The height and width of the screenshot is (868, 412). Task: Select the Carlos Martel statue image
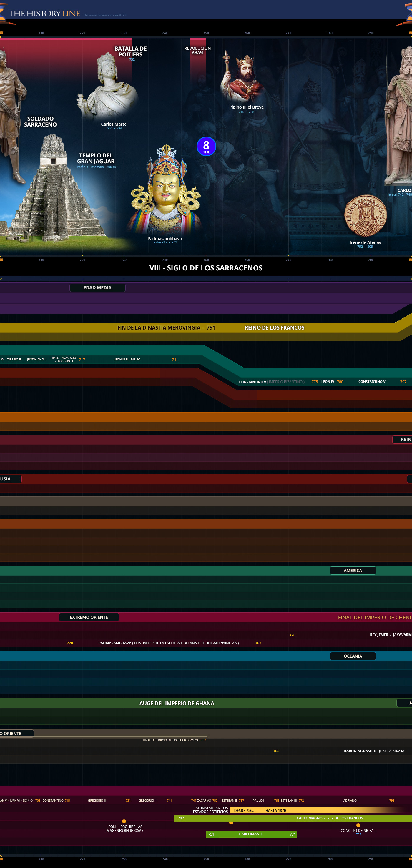[107, 86]
